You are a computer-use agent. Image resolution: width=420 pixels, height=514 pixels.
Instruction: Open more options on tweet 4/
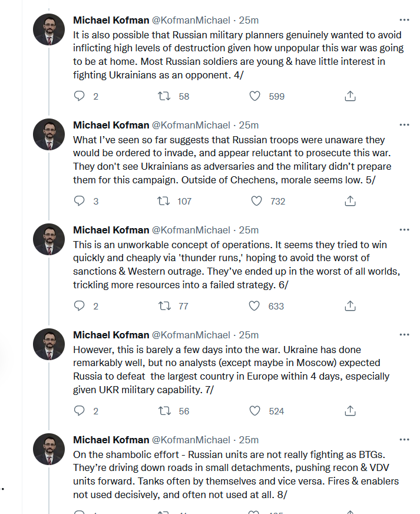404,20
